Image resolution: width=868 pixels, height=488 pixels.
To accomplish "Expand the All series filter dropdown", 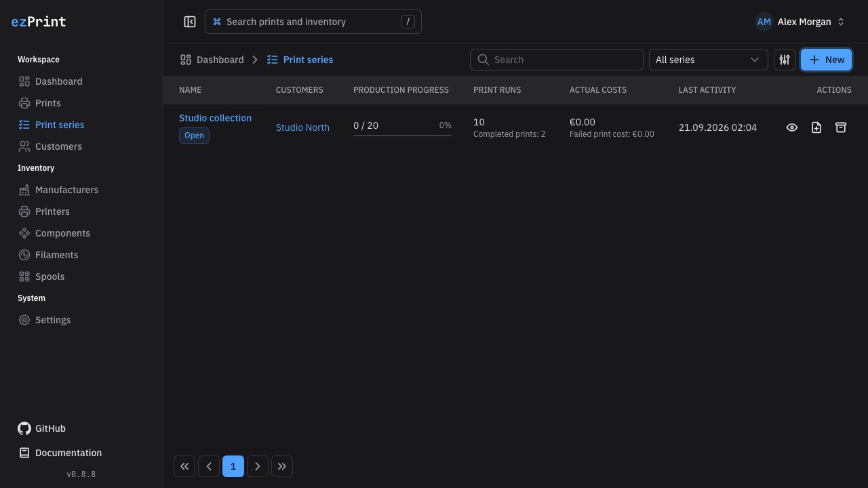I will (x=709, y=60).
